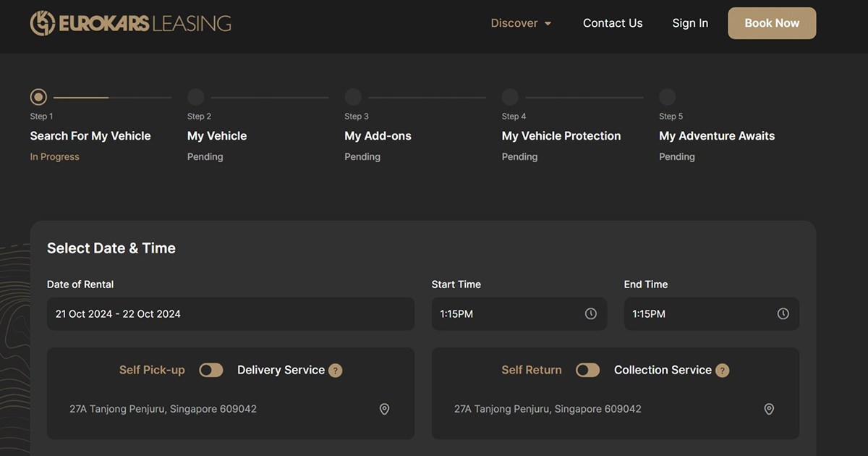
Task: Open the Sign In page
Action: pos(689,23)
